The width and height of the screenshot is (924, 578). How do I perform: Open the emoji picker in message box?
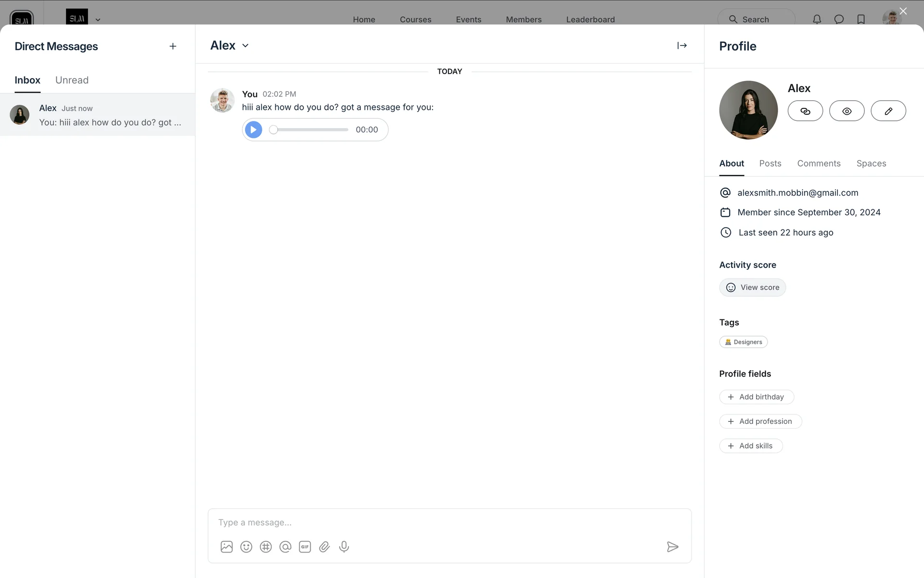point(246,547)
